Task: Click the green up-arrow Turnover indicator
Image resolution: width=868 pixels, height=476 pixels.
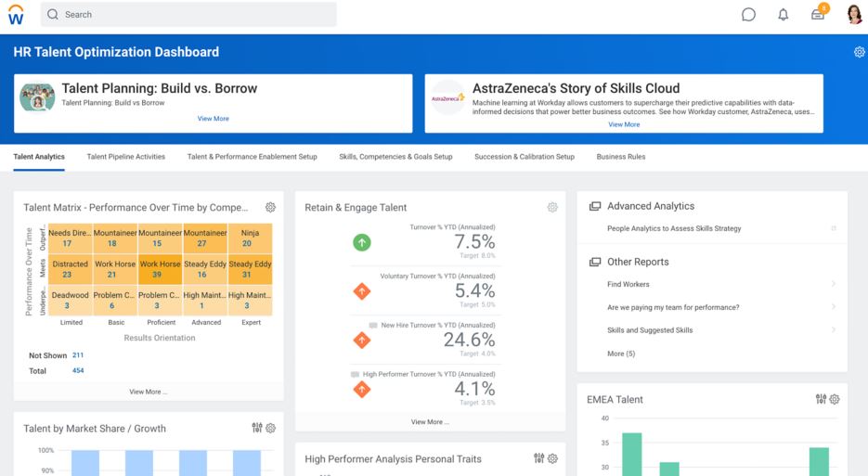Action: point(362,242)
